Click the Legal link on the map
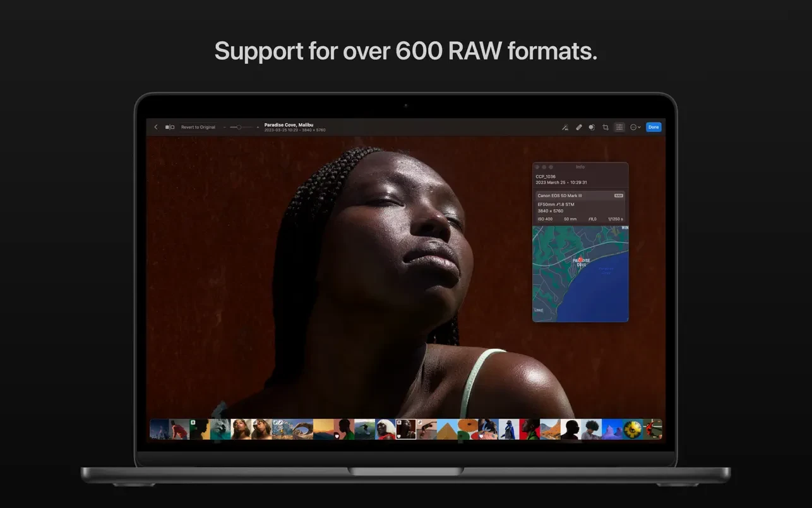812x508 pixels. [539, 310]
